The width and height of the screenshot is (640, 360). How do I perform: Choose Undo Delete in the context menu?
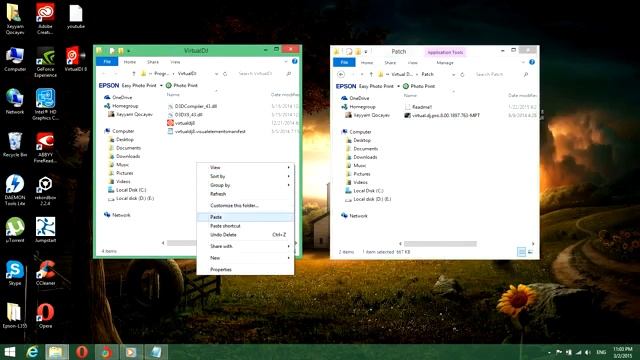point(245,235)
